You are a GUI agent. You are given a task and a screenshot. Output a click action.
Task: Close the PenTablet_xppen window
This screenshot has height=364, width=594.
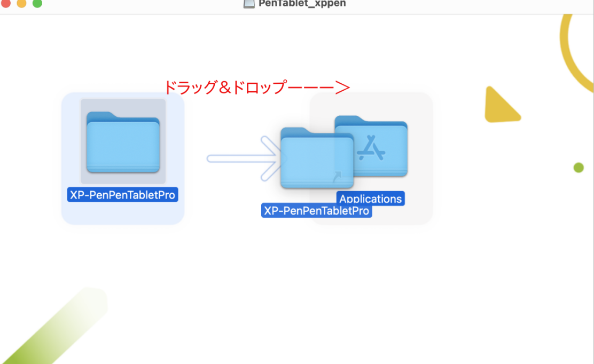click(x=6, y=3)
